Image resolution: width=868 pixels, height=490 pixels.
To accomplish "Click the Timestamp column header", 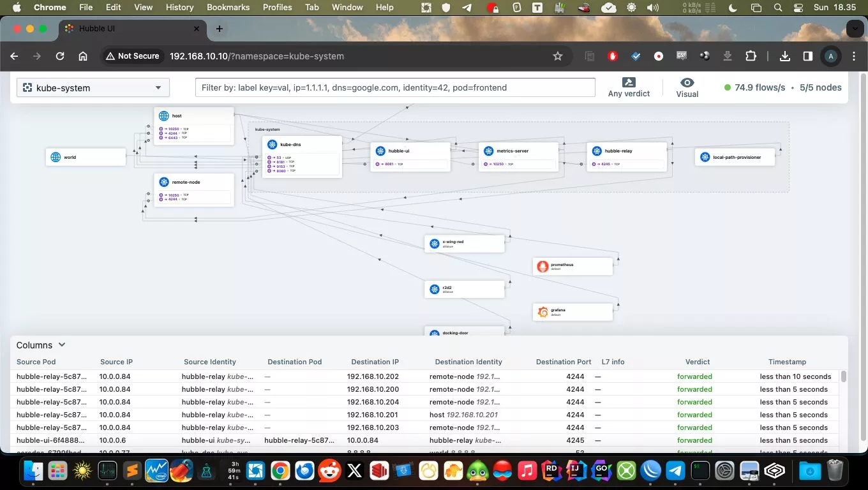I will pyautogui.click(x=788, y=362).
